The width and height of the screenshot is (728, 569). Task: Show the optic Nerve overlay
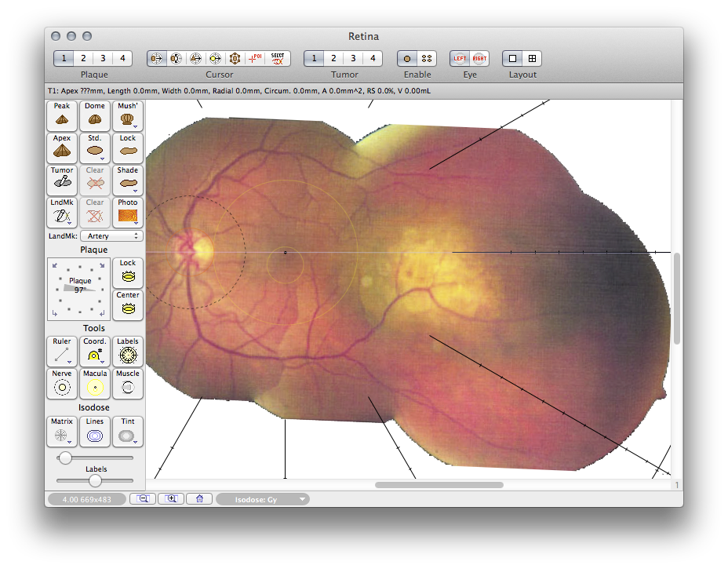[x=62, y=384]
